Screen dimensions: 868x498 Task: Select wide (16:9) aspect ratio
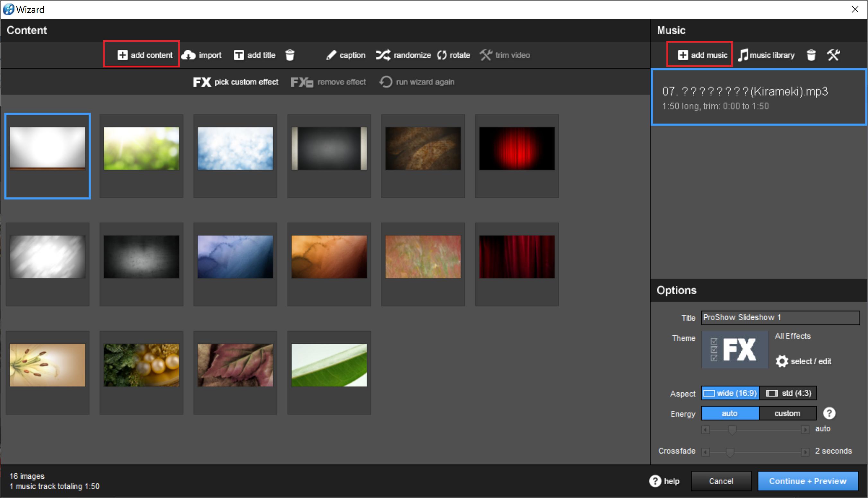[x=730, y=393]
